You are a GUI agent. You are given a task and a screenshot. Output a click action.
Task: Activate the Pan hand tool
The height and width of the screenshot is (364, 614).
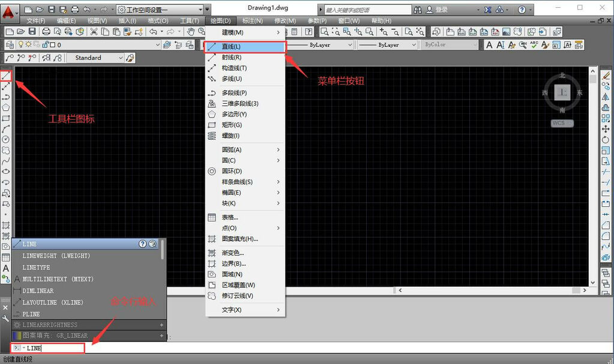(190, 32)
